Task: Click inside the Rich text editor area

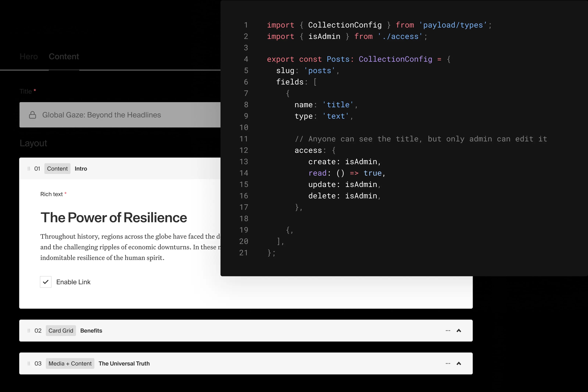Action: click(112, 247)
